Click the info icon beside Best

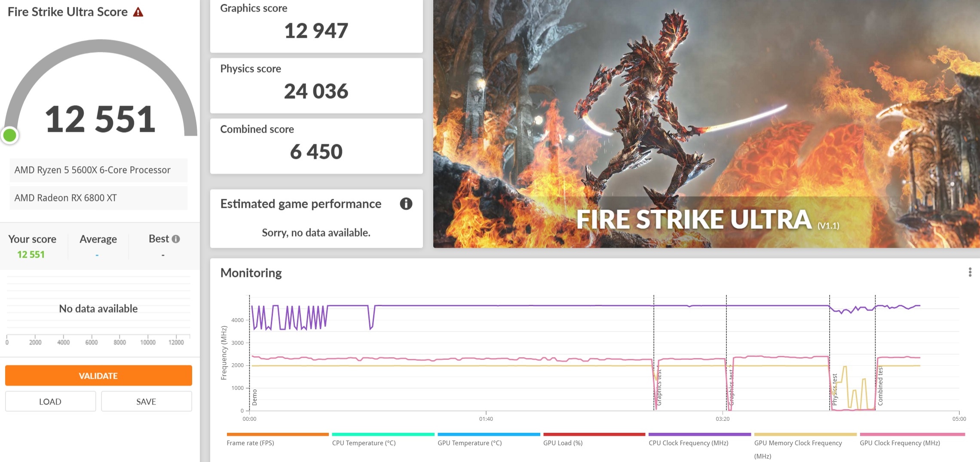[x=176, y=239]
